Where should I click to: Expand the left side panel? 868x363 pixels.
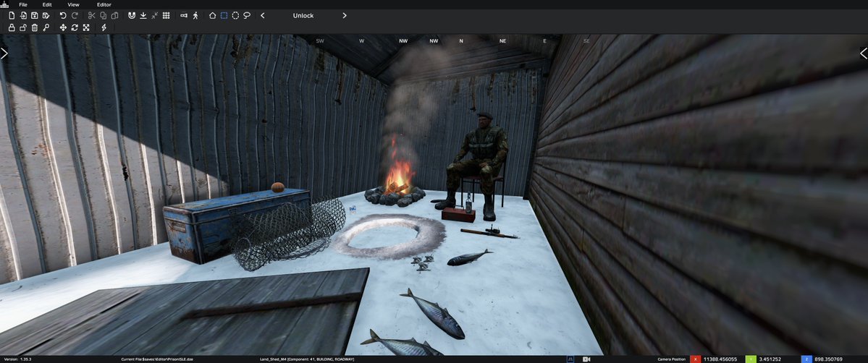[4, 53]
